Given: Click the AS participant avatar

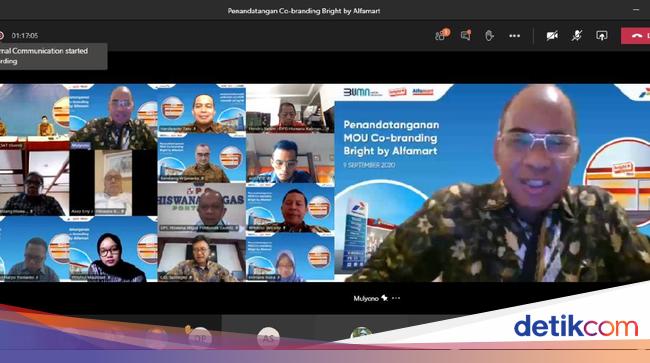Looking at the screenshot, I should coord(268,338).
